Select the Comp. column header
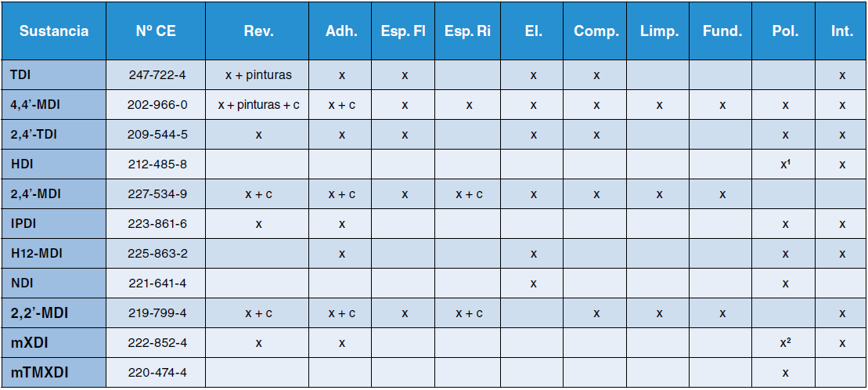 [596, 31]
